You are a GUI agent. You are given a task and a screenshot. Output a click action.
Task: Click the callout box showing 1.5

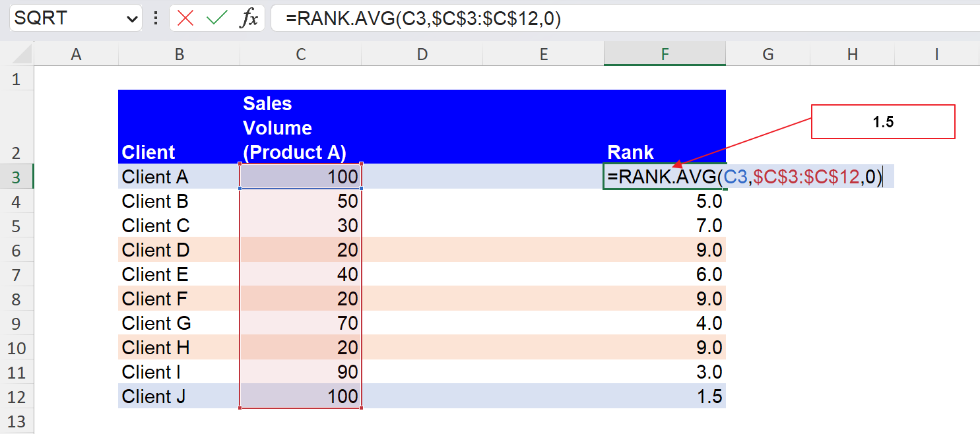point(882,121)
